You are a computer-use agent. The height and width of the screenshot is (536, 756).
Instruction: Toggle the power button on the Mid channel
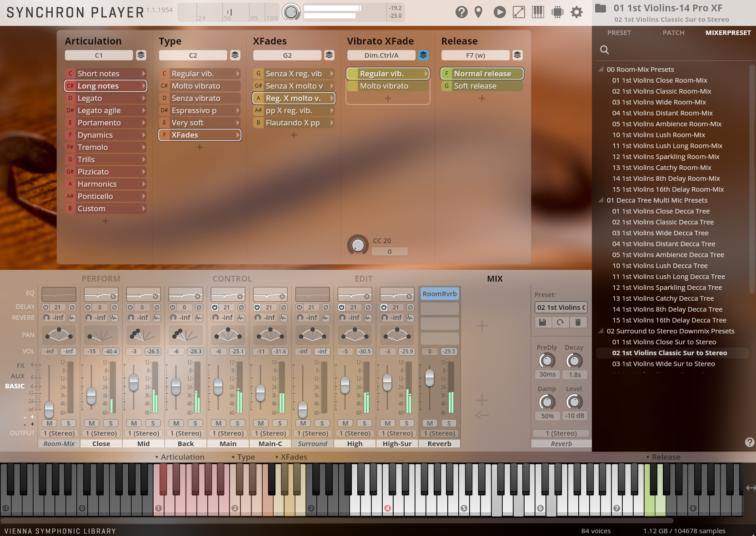click(130, 307)
